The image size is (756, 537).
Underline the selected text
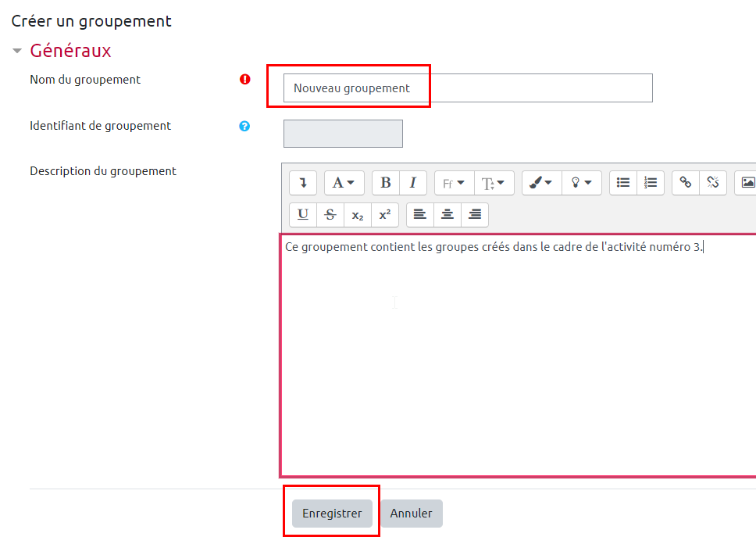pos(303,215)
